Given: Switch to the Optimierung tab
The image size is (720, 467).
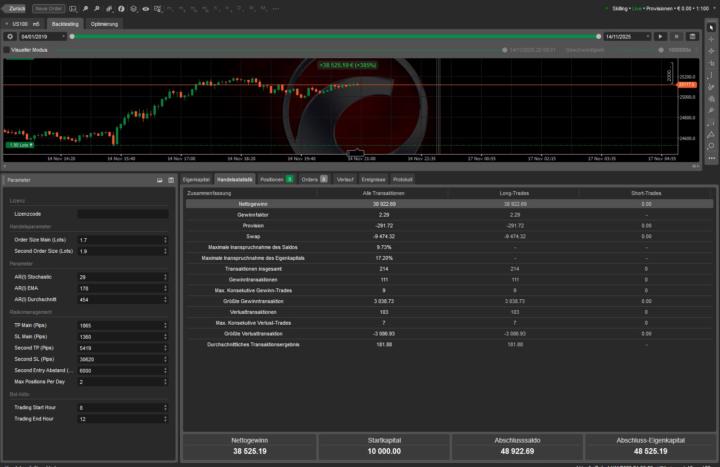Looking at the screenshot, I should (x=103, y=22).
